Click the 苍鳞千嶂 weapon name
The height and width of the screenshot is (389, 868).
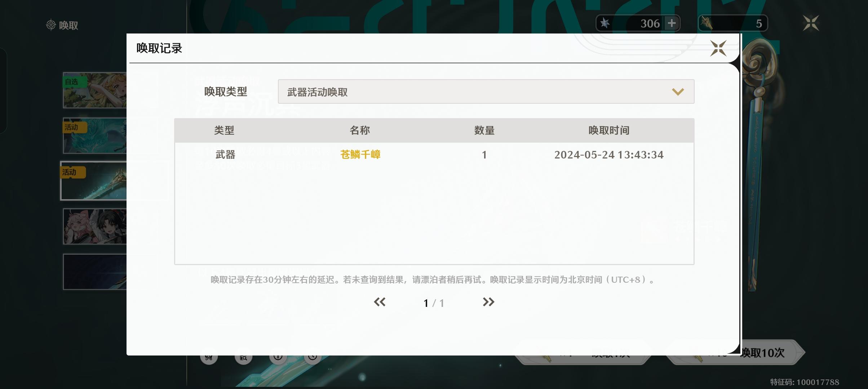tap(360, 155)
